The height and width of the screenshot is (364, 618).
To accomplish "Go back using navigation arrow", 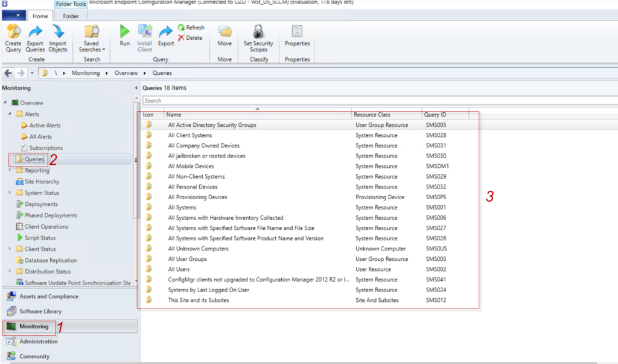I will [8, 73].
